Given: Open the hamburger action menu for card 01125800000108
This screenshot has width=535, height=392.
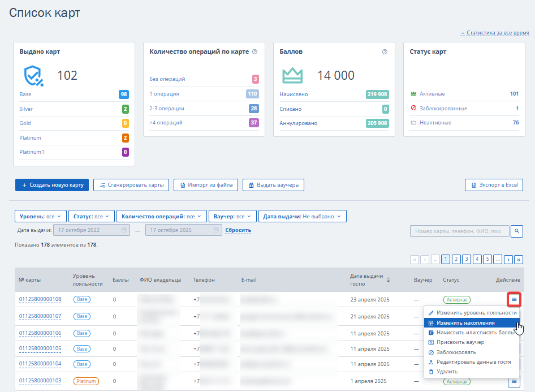Looking at the screenshot, I should pyautogui.click(x=514, y=299).
